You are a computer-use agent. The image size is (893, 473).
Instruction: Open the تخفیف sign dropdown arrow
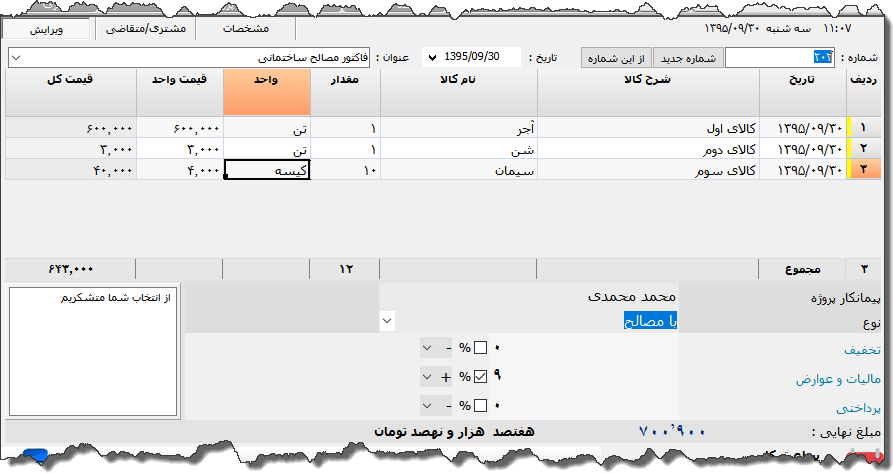click(427, 347)
